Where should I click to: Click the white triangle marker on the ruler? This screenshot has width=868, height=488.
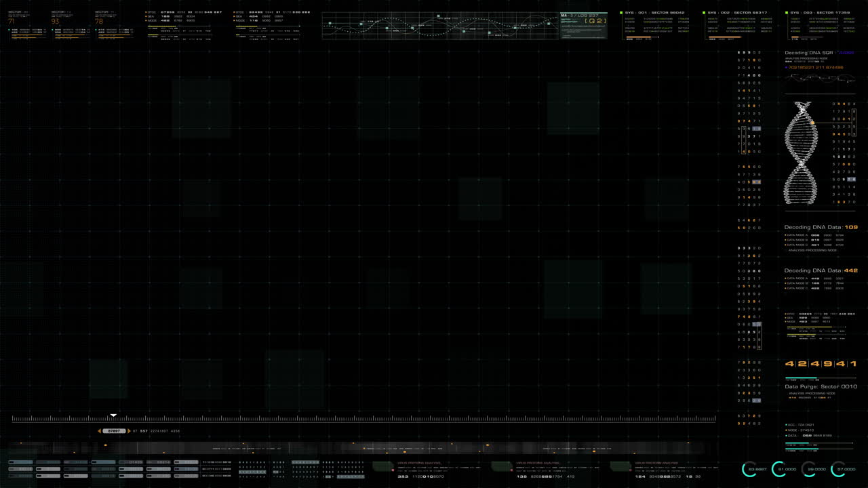pos(113,415)
